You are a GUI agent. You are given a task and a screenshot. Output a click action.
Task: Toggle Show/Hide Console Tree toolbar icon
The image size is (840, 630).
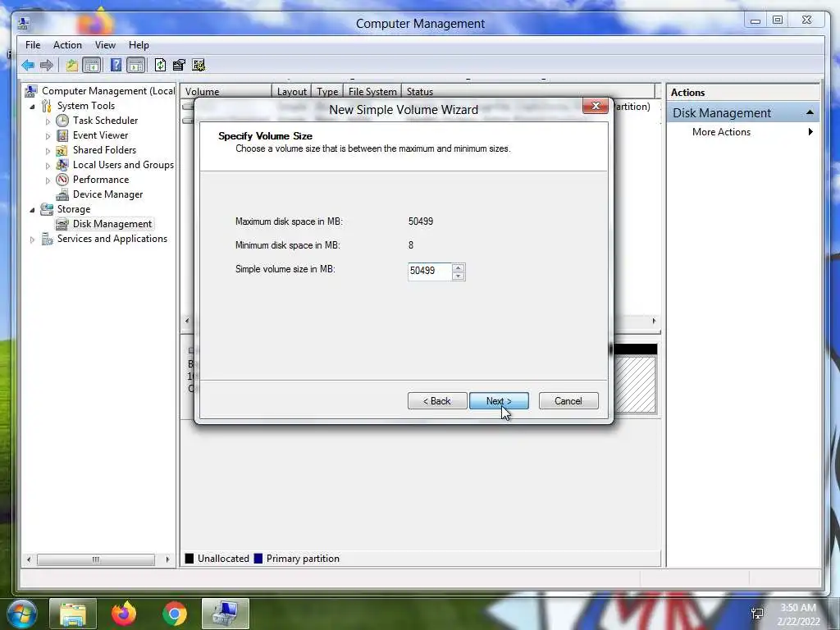[92, 66]
